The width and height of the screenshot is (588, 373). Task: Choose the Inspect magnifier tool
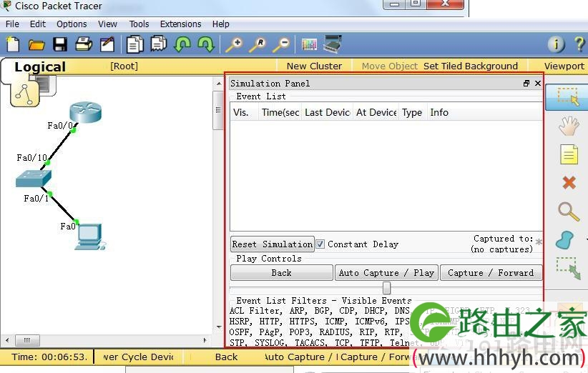[569, 212]
